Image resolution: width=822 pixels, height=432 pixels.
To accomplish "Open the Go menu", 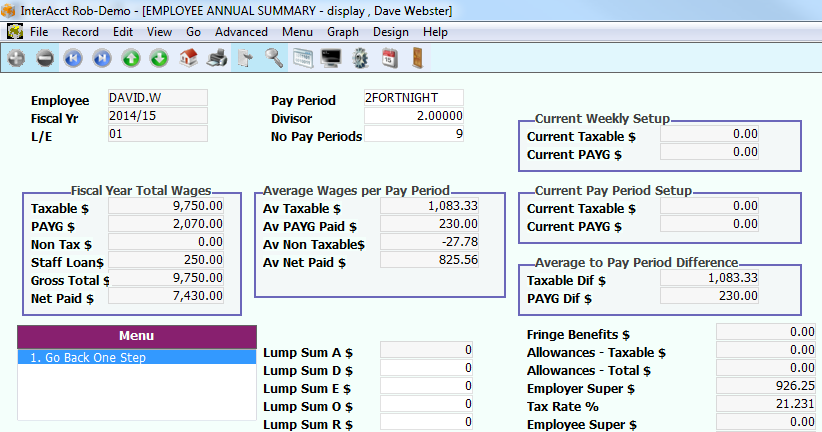I will 193,32.
